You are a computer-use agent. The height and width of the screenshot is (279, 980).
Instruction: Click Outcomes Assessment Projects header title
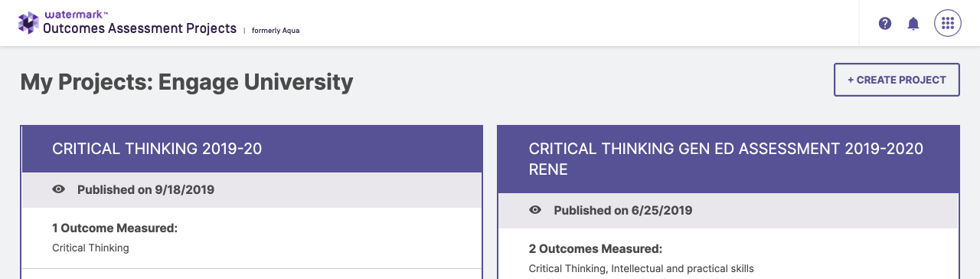click(x=139, y=28)
